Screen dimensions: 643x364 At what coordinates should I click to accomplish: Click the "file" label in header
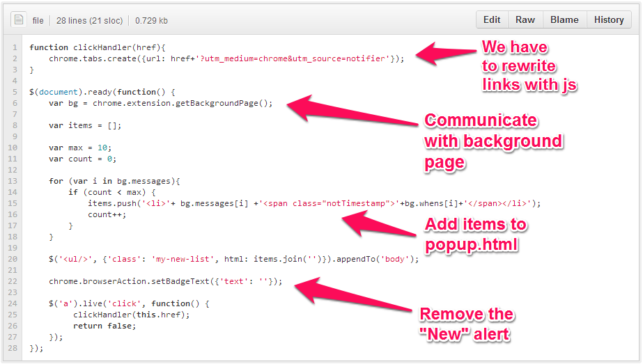pos(38,21)
